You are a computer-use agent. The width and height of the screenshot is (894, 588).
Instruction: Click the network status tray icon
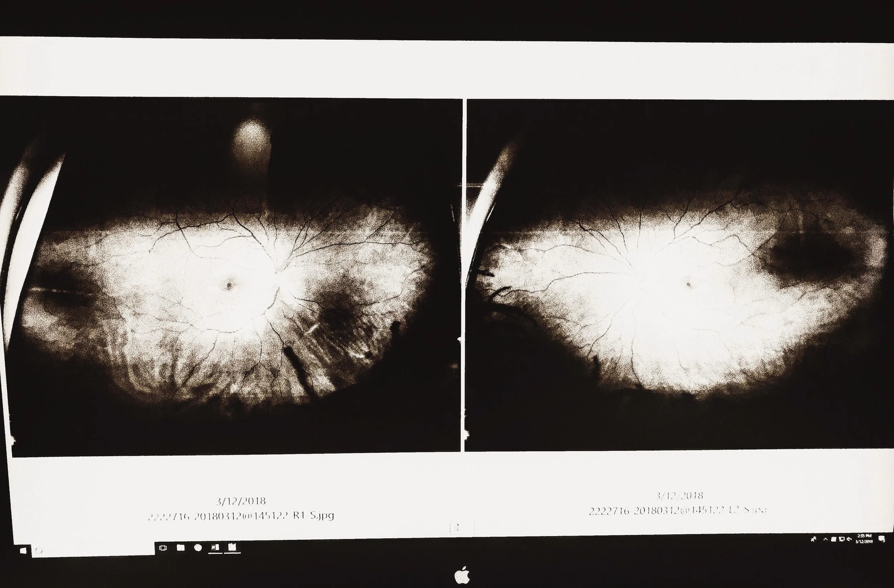coord(842,539)
